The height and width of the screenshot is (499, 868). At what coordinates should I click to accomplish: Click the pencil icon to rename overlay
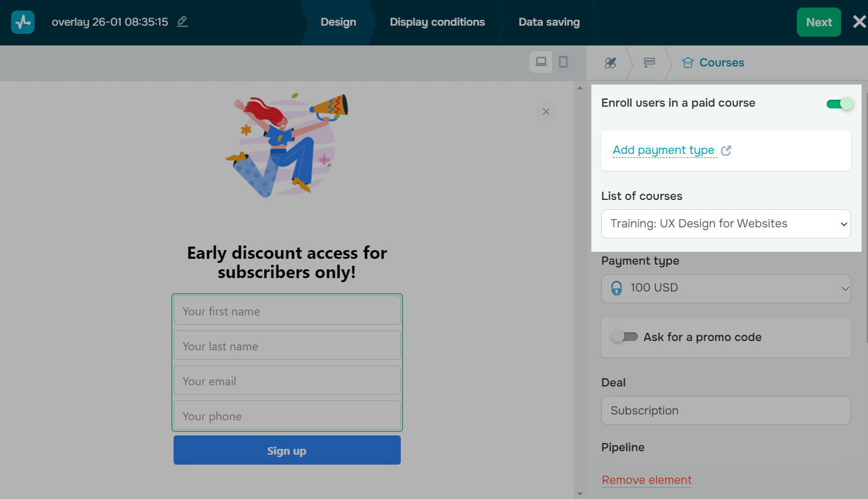tap(182, 22)
